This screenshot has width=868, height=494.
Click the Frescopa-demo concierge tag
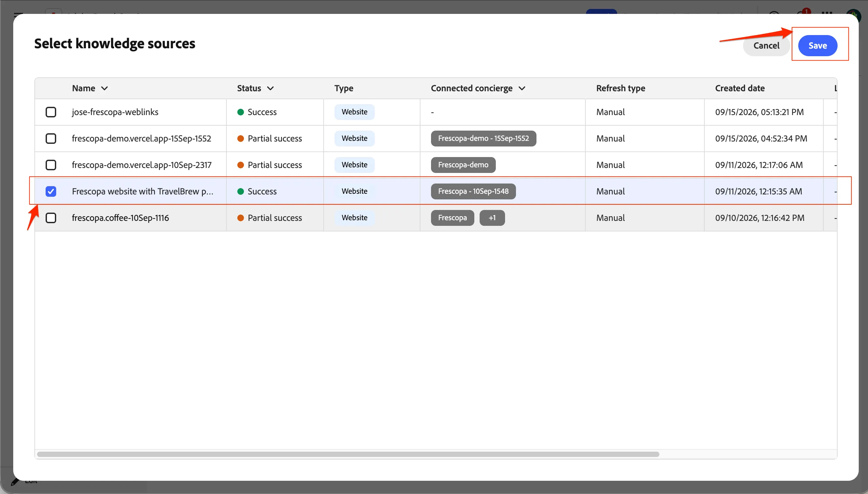[463, 165]
